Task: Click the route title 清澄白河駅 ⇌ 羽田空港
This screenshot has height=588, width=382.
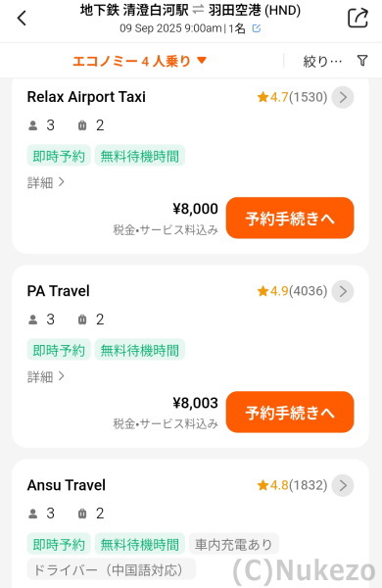Action: (x=190, y=10)
